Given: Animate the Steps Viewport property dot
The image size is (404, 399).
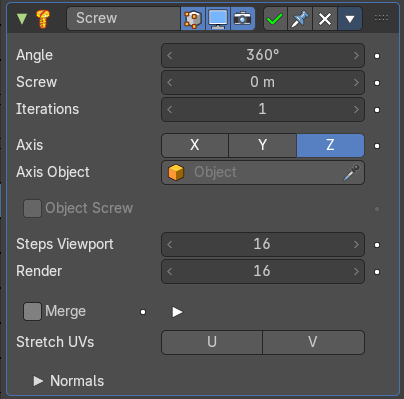Looking at the screenshot, I should point(377,245).
